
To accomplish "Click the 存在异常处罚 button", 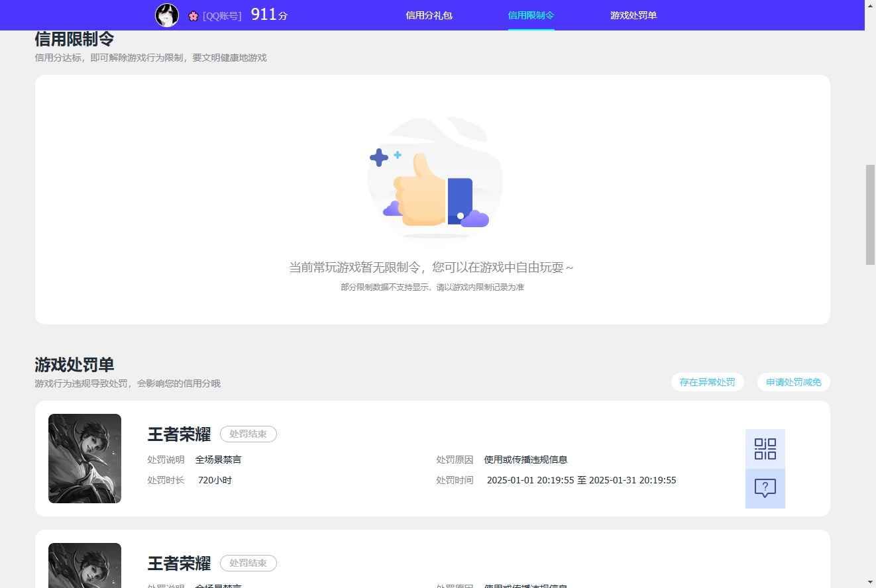I will (707, 382).
